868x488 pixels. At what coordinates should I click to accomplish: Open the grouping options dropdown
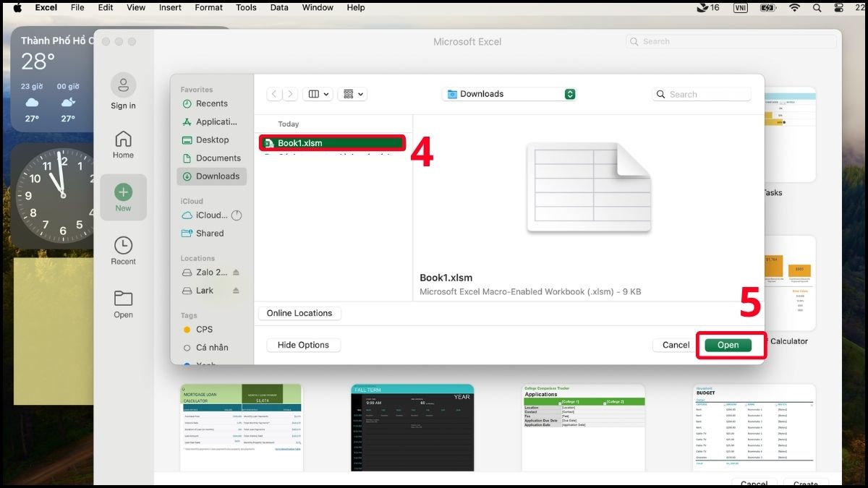[x=353, y=94]
